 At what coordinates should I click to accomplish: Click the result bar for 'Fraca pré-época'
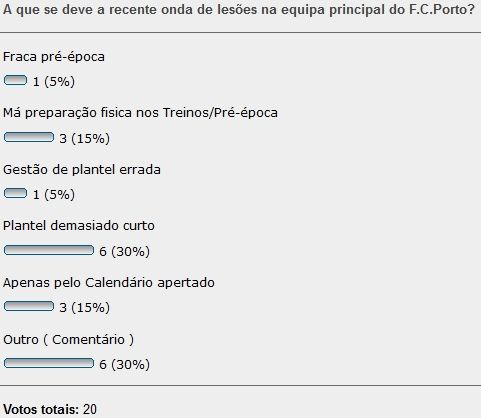(x=15, y=80)
